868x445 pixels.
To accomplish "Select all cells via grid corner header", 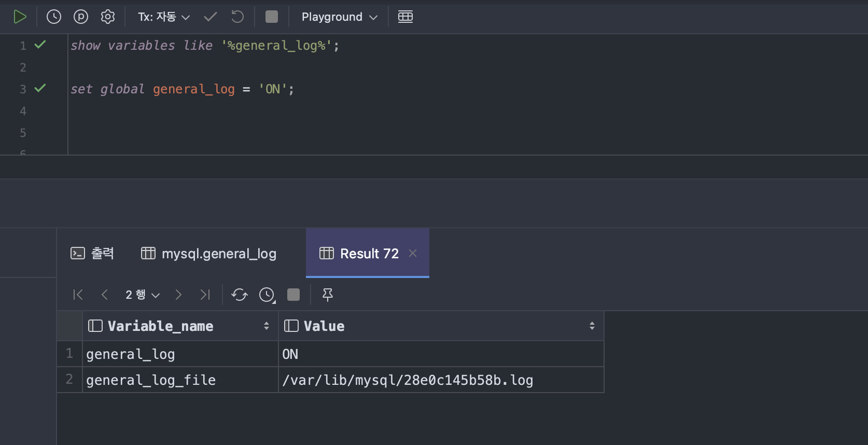I will click(x=69, y=326).
